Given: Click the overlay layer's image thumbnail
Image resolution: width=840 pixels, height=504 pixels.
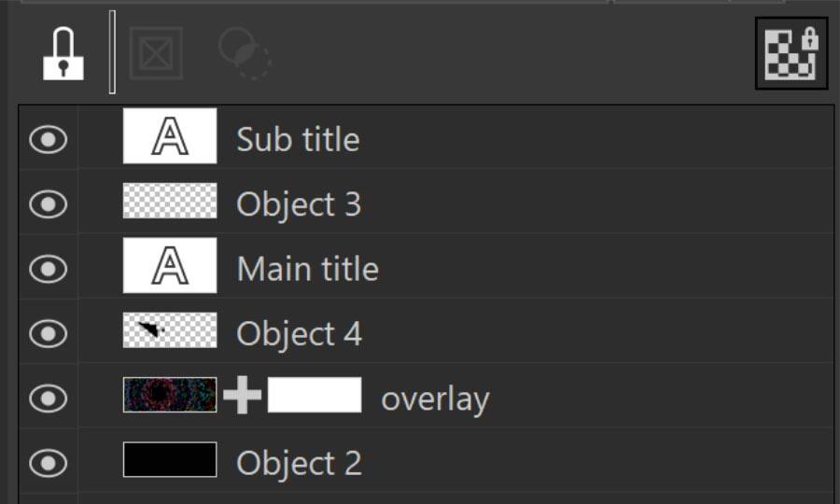Looking at the screenshot, I should (170, 396).
